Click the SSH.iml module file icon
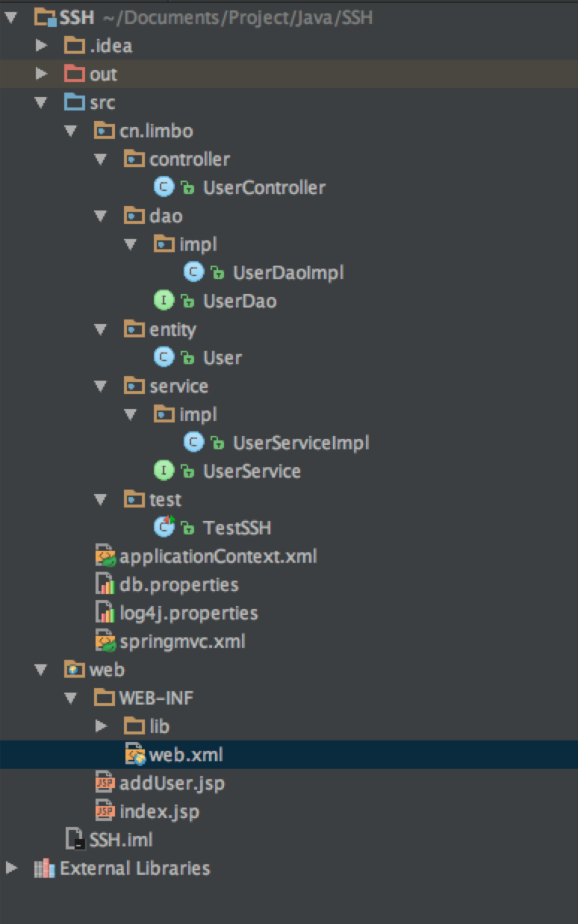The height and width of the screenshot is (924, 578). (75, 840)
